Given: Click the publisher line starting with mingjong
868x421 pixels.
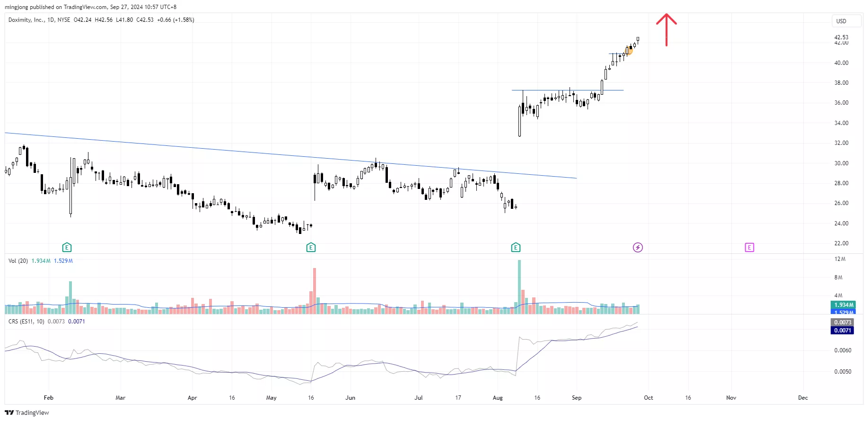Looking at the screenshot, I should pos(90,7).
